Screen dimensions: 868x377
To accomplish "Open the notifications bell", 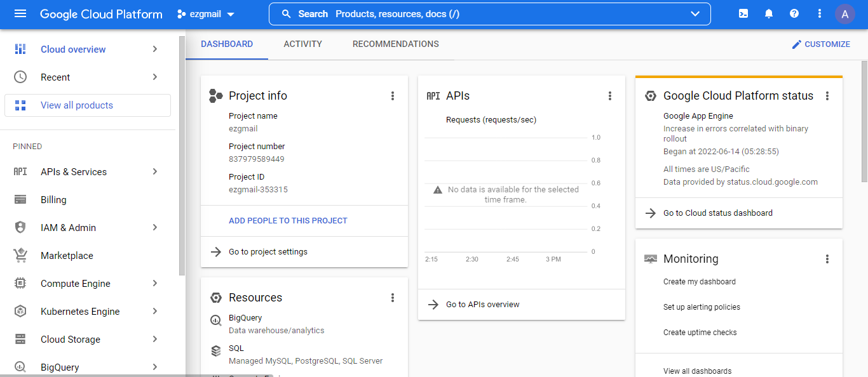I will (x=769, y=13).
